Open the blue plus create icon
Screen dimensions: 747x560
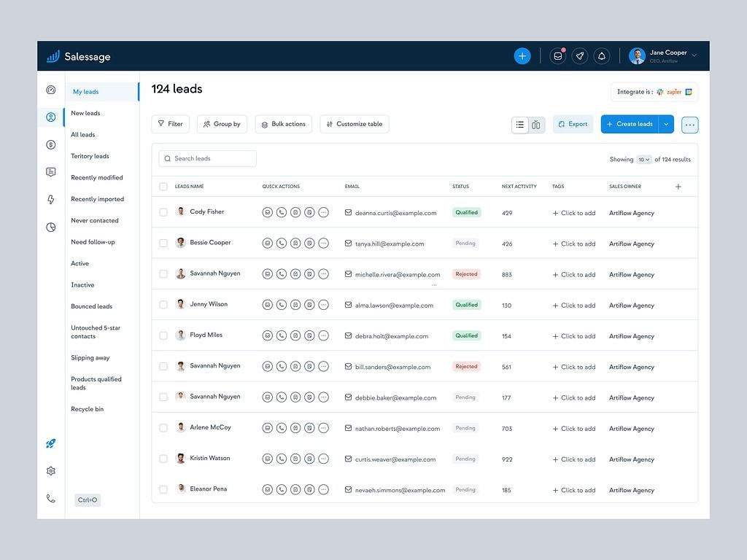tap(522, 55)
